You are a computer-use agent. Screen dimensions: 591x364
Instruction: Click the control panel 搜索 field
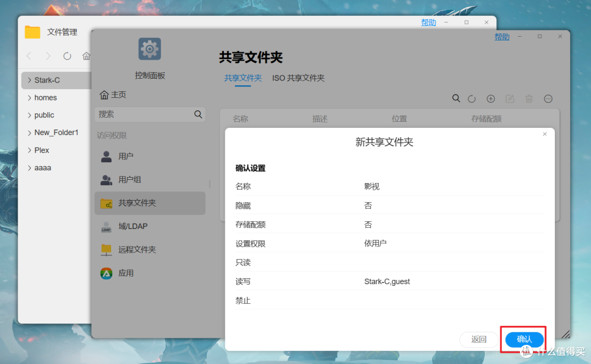[x=149, y=114]
